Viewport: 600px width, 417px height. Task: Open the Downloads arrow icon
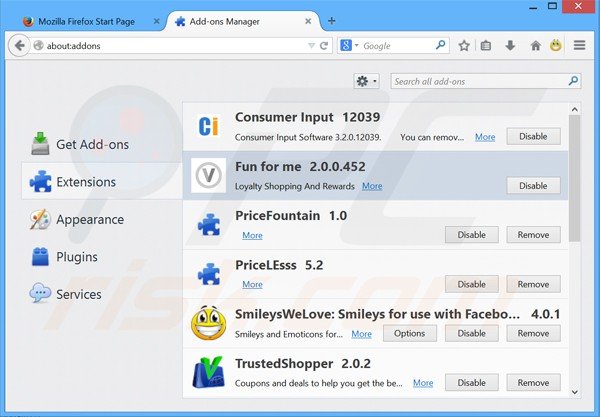tap(510, 46)
